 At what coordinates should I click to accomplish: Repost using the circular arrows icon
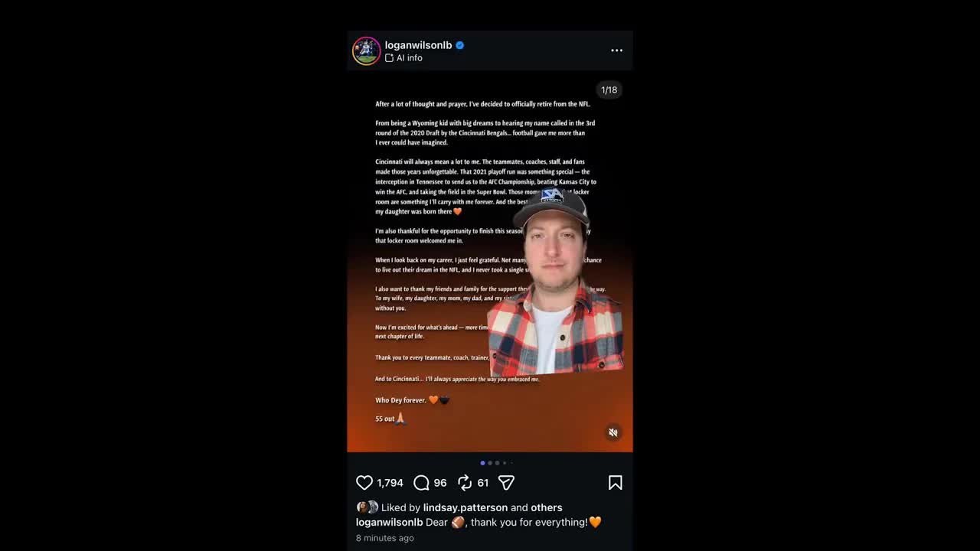pyautogui.click(x=465, y=483)
